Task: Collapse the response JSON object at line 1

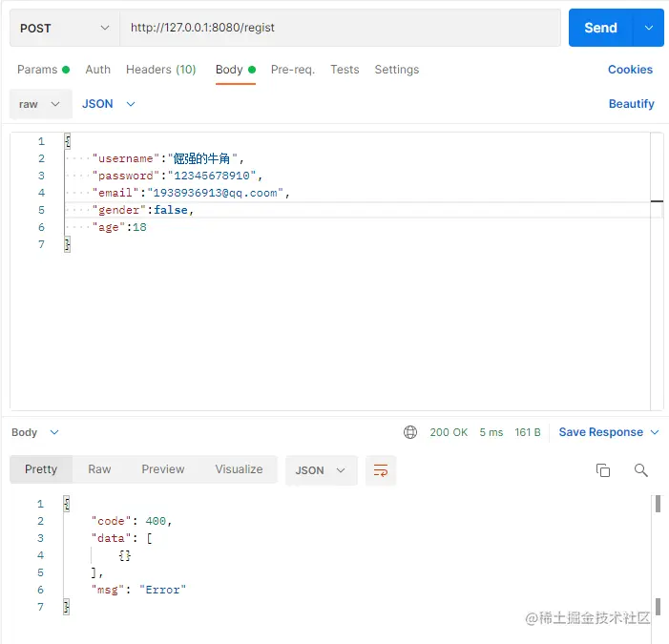Action: point(67,504)
